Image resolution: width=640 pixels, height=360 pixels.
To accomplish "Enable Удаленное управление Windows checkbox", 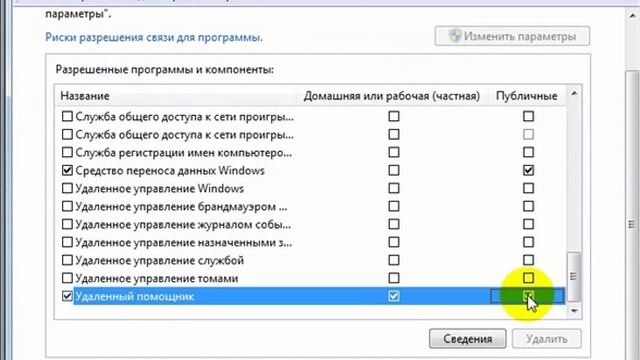I will [x=67, y=188].
